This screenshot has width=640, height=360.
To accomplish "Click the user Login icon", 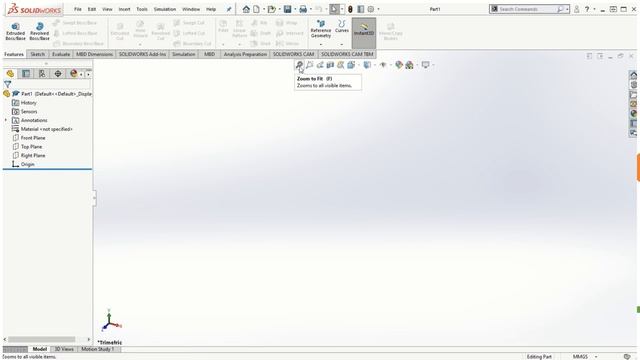I will [x=576, y=9].
